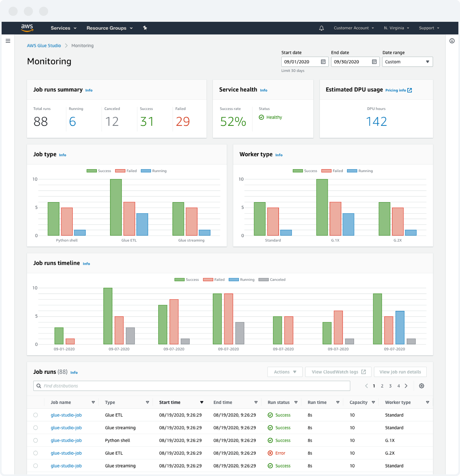Select the Error row radio button
Image resolution: width=460 pixels, height=476 pixels.
36,453
